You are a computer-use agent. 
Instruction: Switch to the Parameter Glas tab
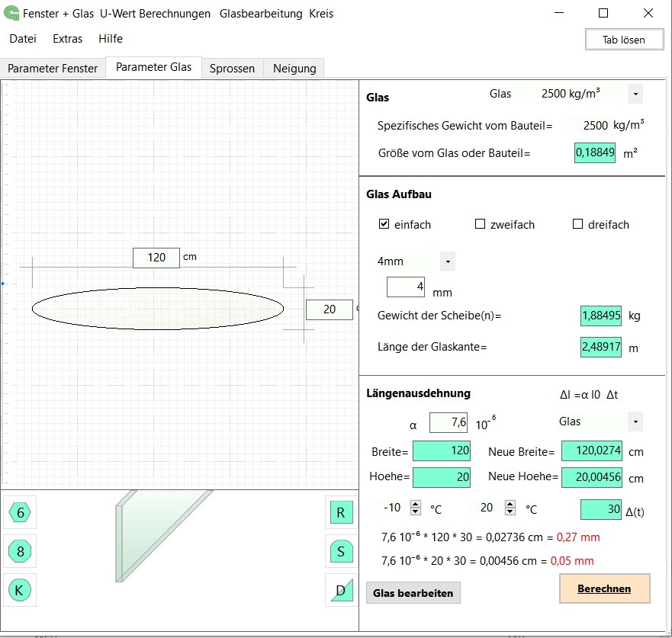153,67
